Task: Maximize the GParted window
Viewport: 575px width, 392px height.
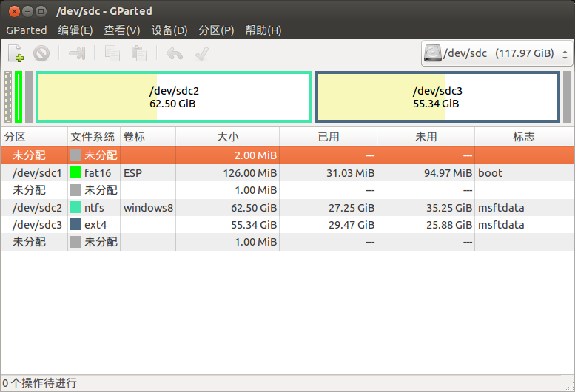Action: pos(41,11)
